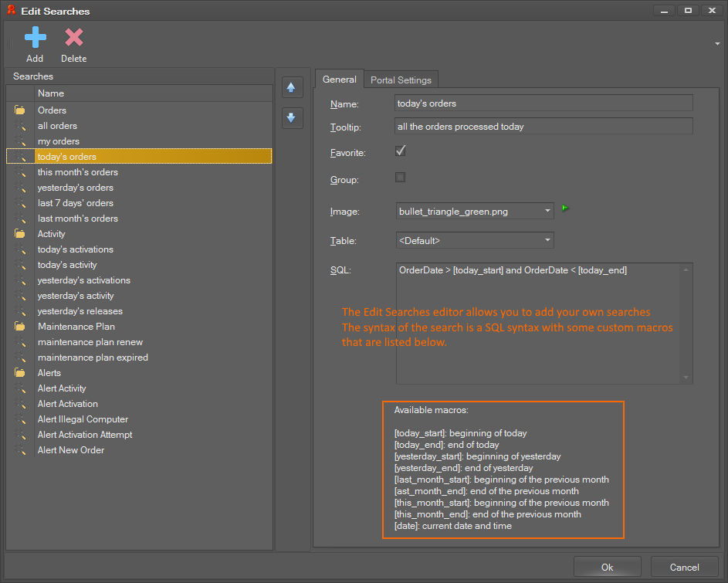Open the toolbar overflow arrow
This screenshot has height=583, width=728.
click(717, 44)
